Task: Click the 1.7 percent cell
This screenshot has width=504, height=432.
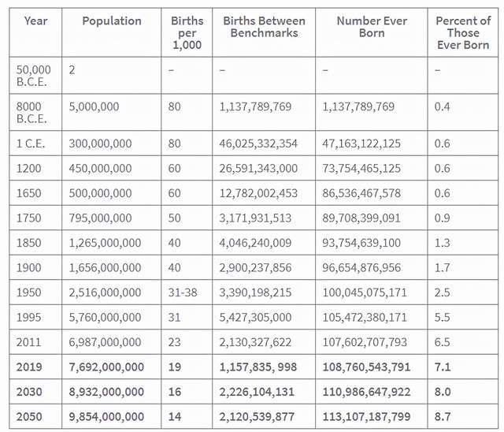Action: [x=443, y=267]
